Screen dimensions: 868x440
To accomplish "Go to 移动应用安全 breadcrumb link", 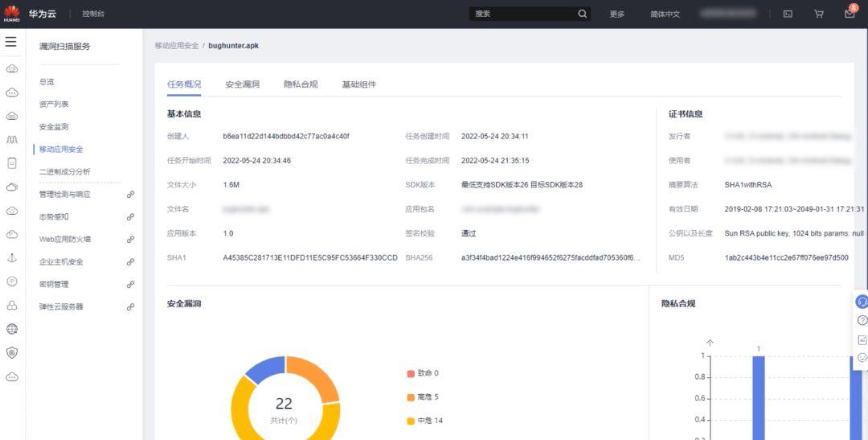I will (177, 45).
